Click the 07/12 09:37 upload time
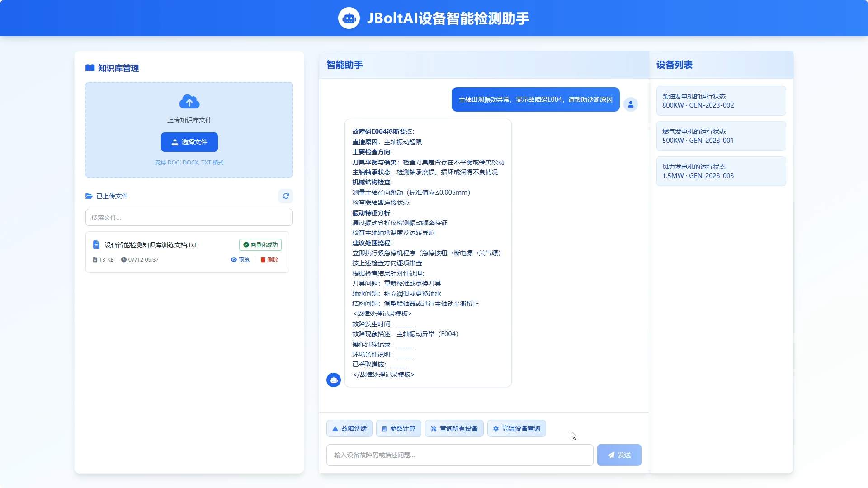The height and width of the screenshot is (488, 868). pyautogui.click(x=140, y=260)
